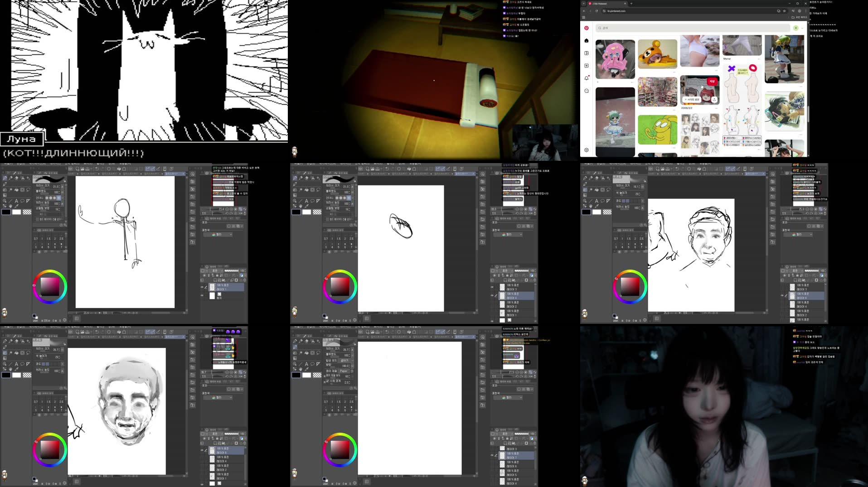Open the 컬러 expression color dropdown
The image size is (868, 487).
click(509, 234)
